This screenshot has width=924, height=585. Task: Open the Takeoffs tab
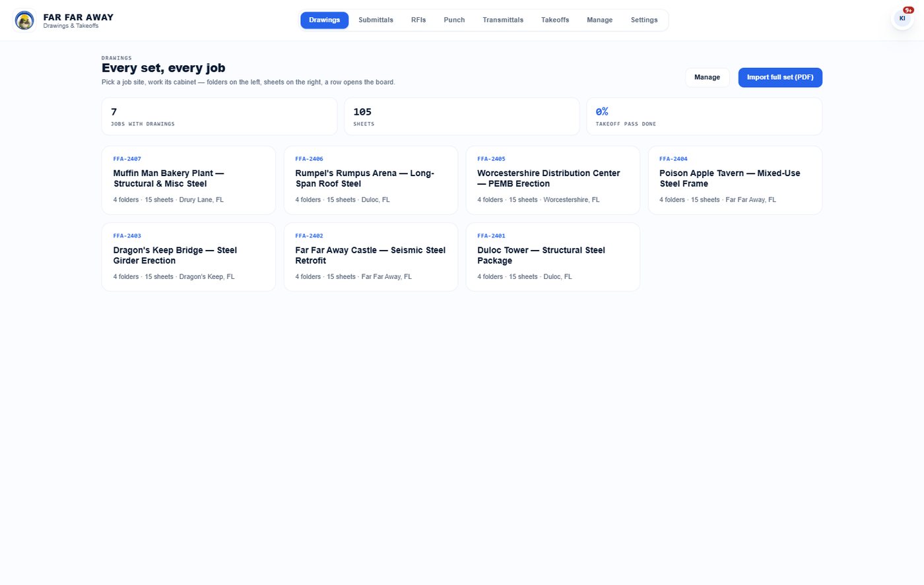[555, 20]
